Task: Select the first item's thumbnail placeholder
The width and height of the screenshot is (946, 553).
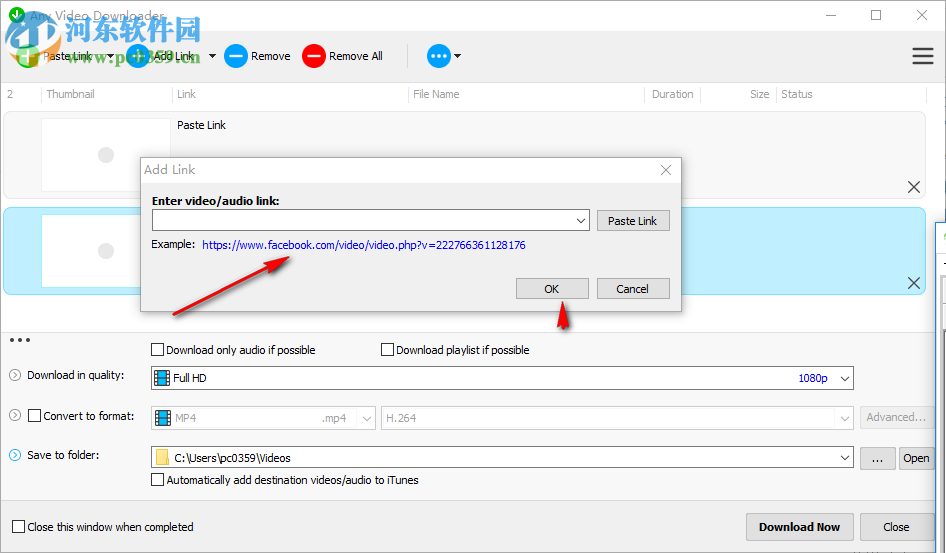Action: (x=106, y=155)
